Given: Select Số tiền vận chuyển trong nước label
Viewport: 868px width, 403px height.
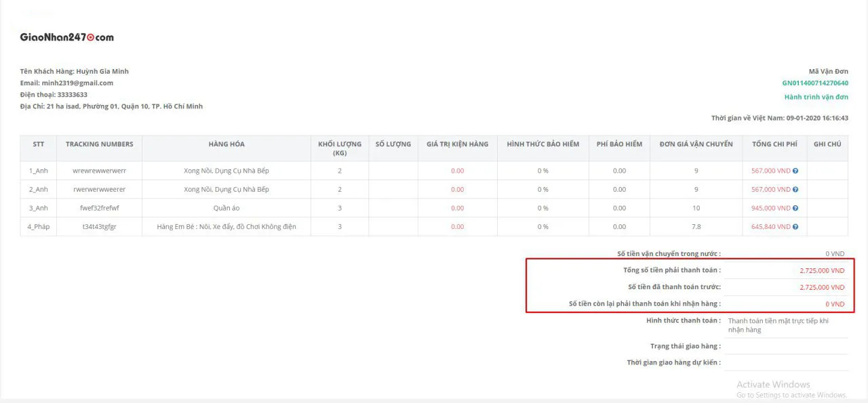Looking at the screenshot, I should (x=669, y=254).
